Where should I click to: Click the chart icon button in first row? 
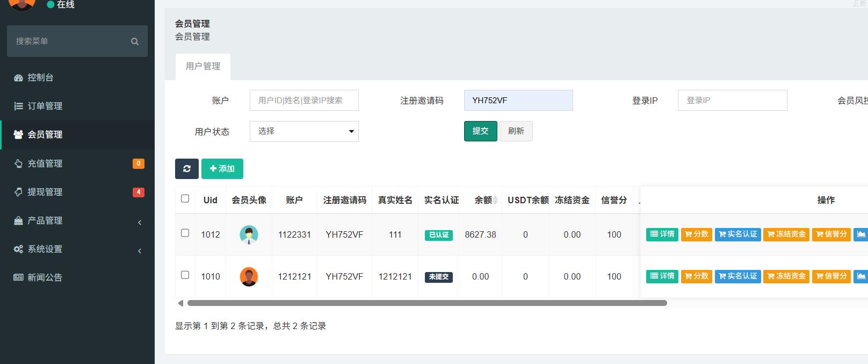click(861, 234)
